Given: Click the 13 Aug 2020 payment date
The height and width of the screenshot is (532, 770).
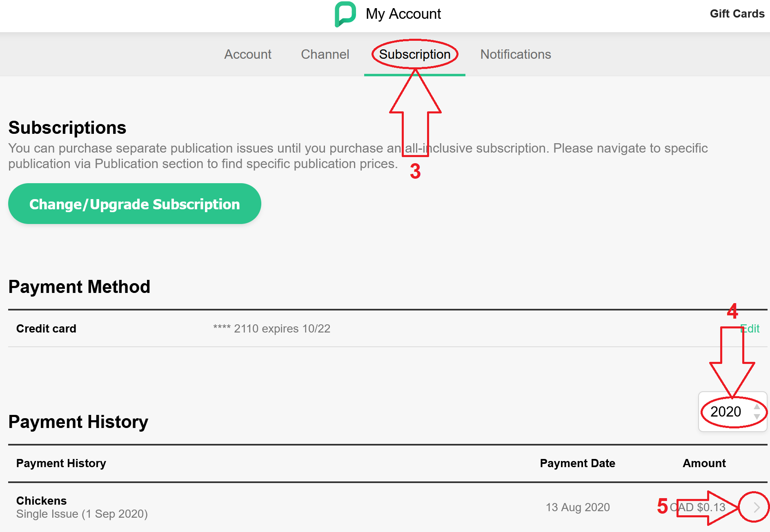Looking at the screenshot, I should point(578,507).
